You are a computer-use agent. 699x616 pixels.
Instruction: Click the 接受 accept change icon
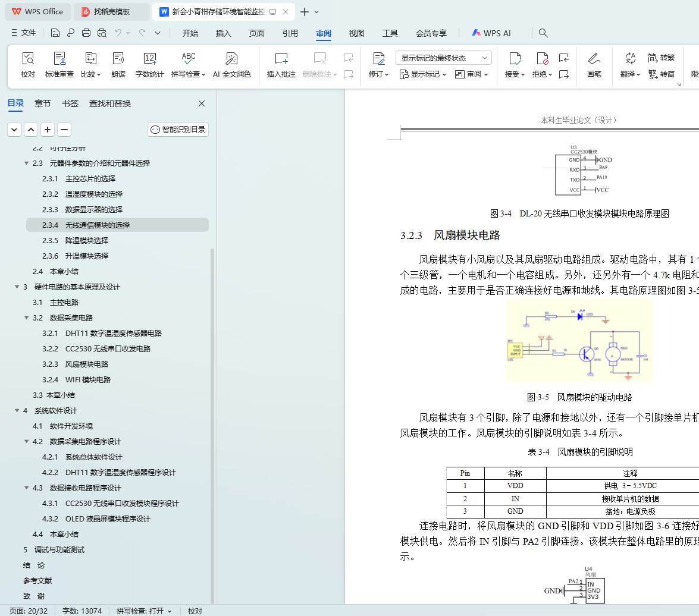point(515,59)
